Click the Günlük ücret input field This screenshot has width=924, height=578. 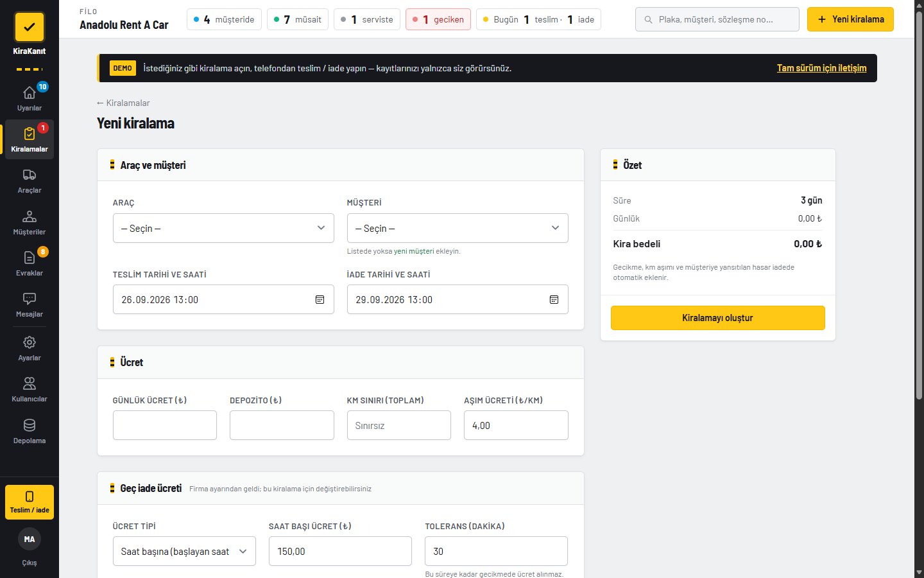(165, 425)
